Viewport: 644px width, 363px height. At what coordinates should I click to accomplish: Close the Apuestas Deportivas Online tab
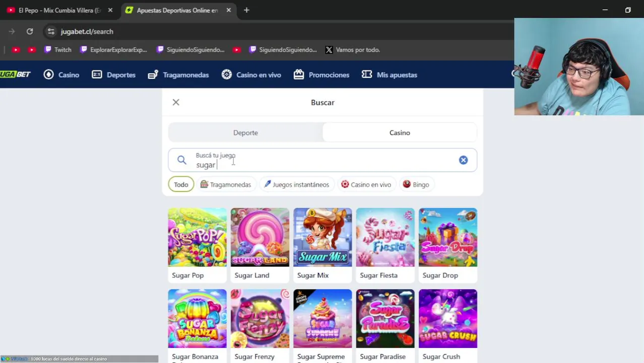(x=228, y=10)
